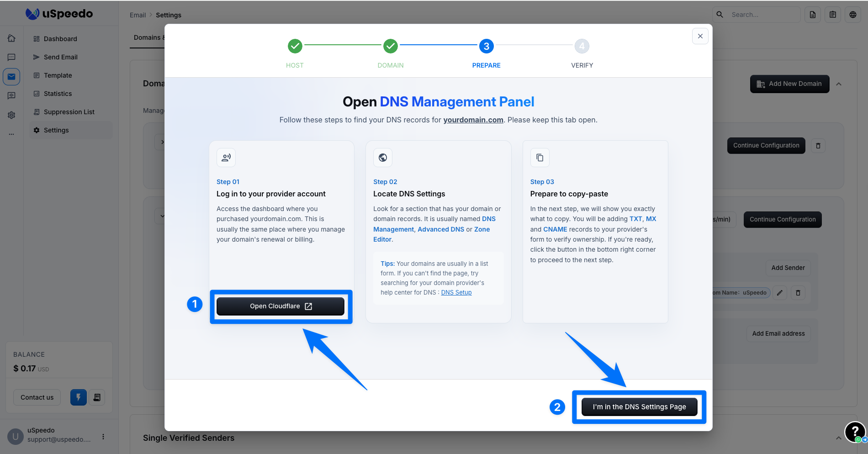868x454 pixels.
Task: Open the chat message icon in left rail
Action: point(11,57)
